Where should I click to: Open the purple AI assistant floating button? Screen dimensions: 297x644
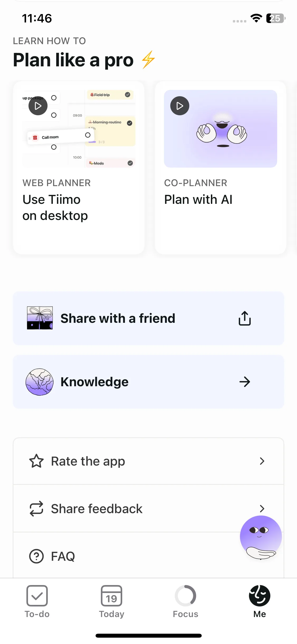(261, 537)
